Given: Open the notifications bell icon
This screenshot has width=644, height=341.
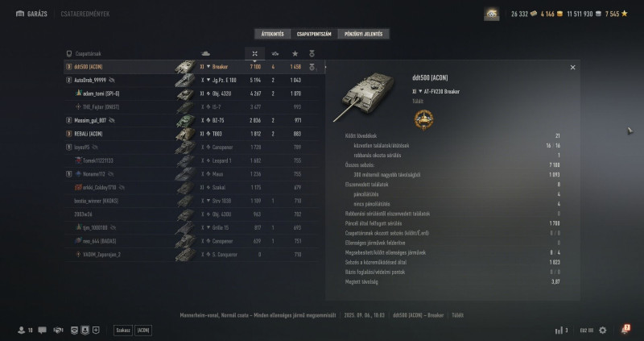Looking at the screenshot, I should [x=625, y=329].
